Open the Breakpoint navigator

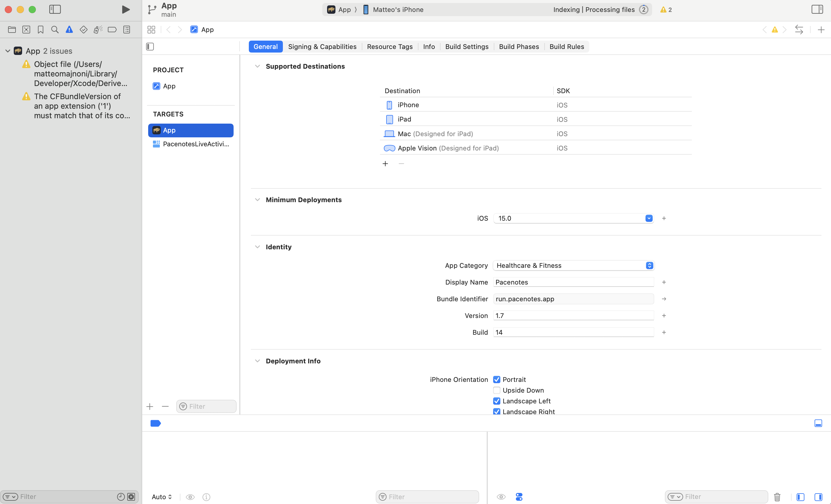[112, 30]
